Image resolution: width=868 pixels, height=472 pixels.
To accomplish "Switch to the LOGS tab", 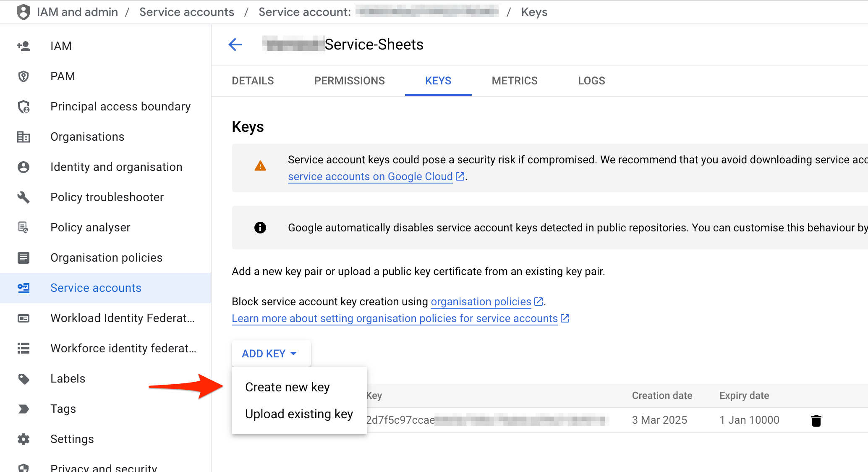I will coord(591,81).
